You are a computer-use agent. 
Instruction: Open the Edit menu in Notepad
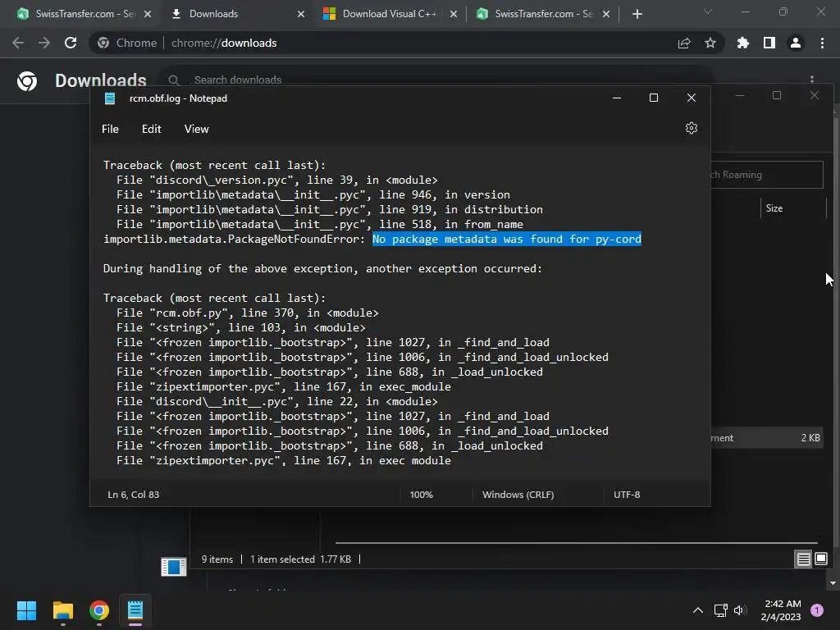[151, 129]
